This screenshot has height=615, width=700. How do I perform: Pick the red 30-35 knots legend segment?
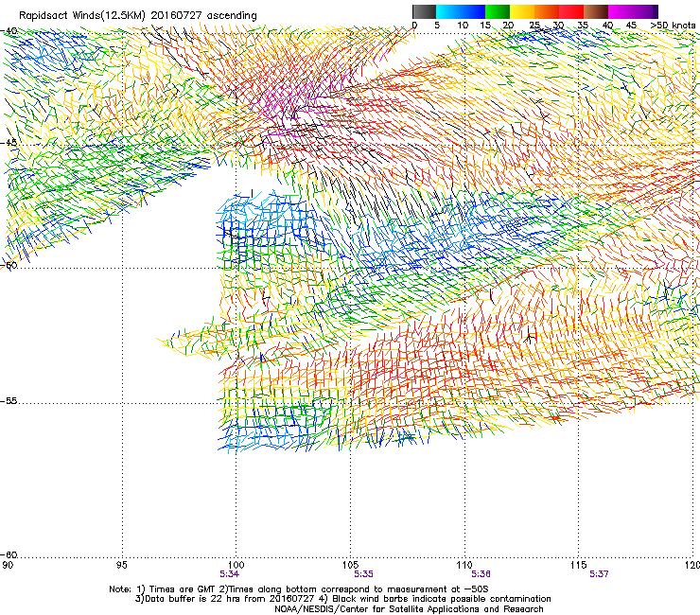pos(571,11)
